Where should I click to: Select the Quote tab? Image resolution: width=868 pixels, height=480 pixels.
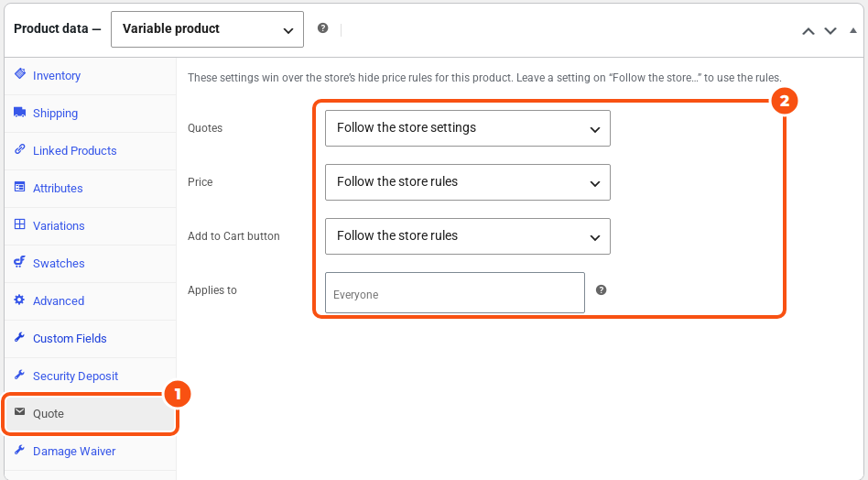[x=91, y=414]
